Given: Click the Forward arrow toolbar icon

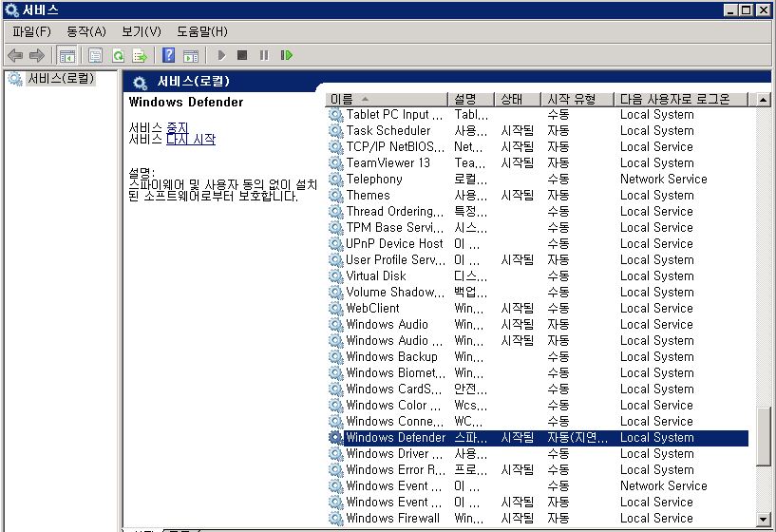Looking at the screenshot, I should 37,55.
